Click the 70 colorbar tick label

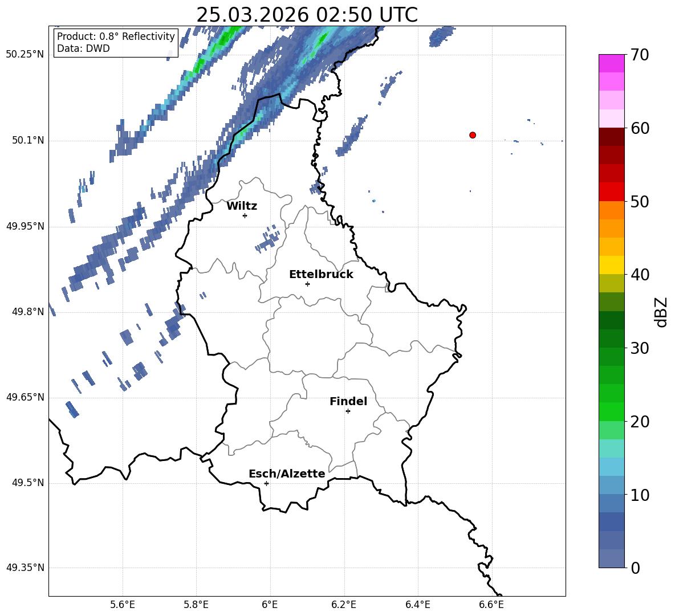click(x=640, y=55)
